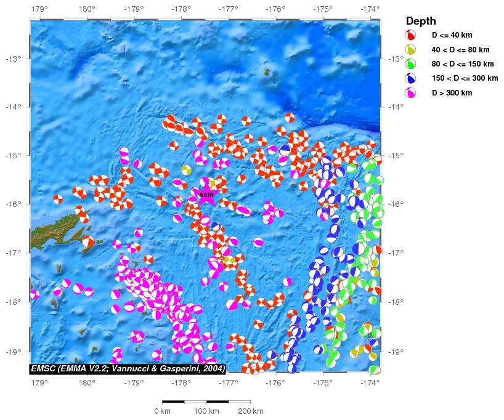The image size is (504, 420).
Task: Click the Depth legend title
Action: [420, 21]
